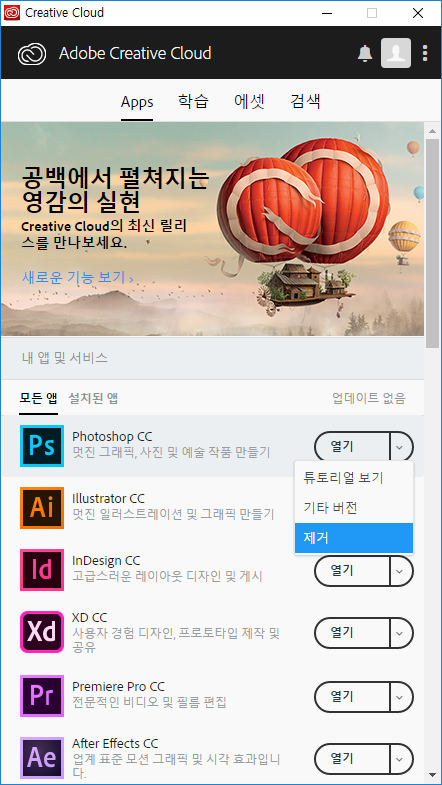Switch to the 검색 tab
Viewport: 442px width, 785px height.
[x=305, y=101]
